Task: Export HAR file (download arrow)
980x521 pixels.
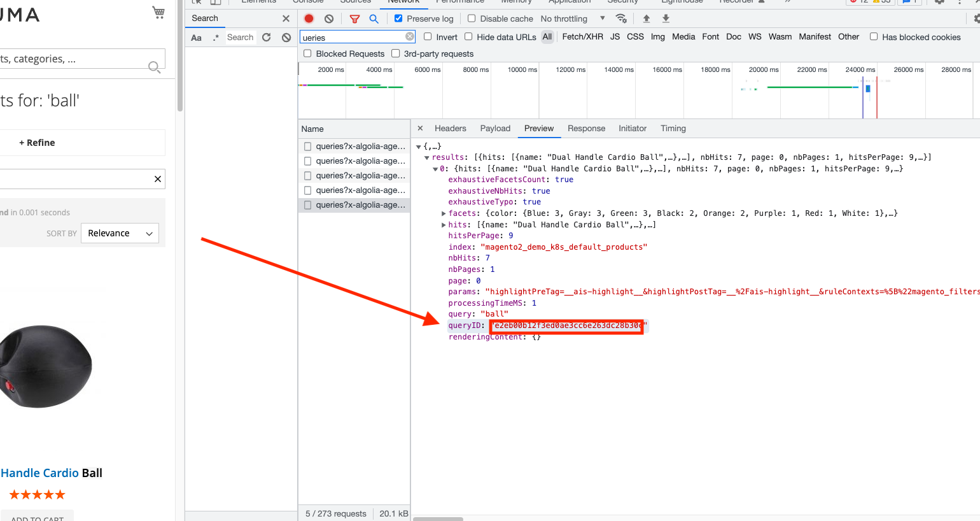Action: tap(666, 18)
